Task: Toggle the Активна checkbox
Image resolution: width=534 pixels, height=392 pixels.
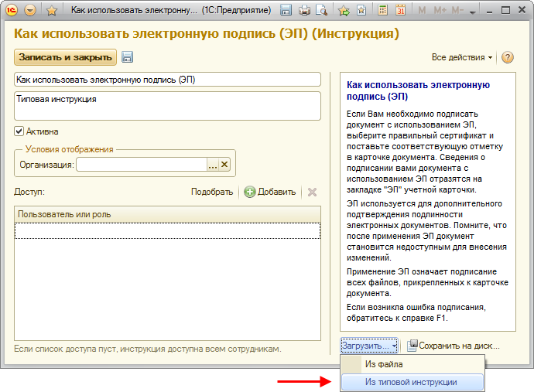Action: (19, 131)
